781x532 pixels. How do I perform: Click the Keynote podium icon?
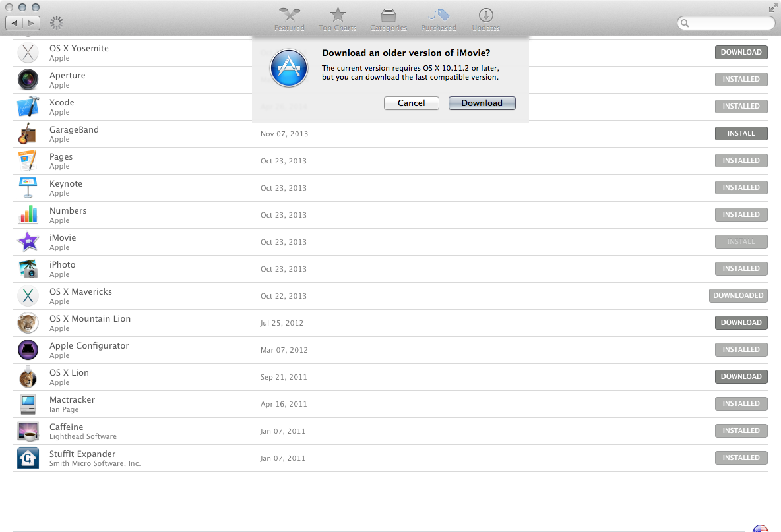pyautogui.click(x=28, y=188)
